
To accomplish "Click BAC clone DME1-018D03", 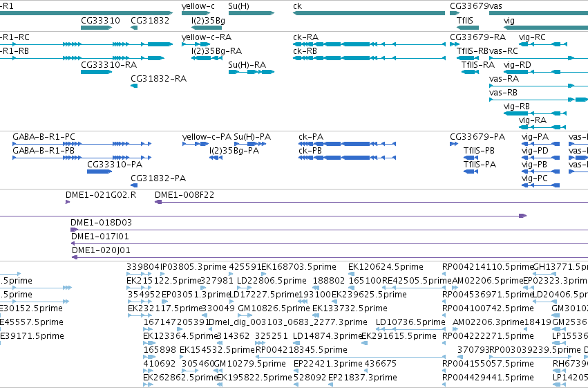I will (x=102, y=223).
